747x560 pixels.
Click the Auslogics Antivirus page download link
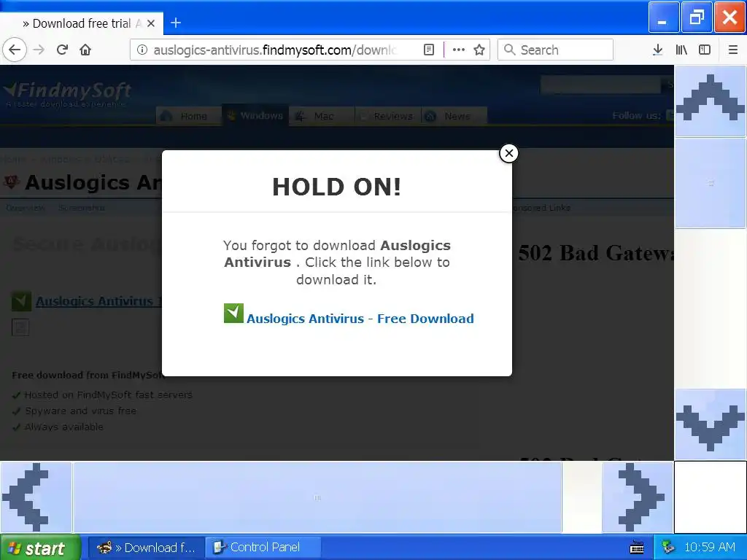pyautogui.click(x=98, y=301)
